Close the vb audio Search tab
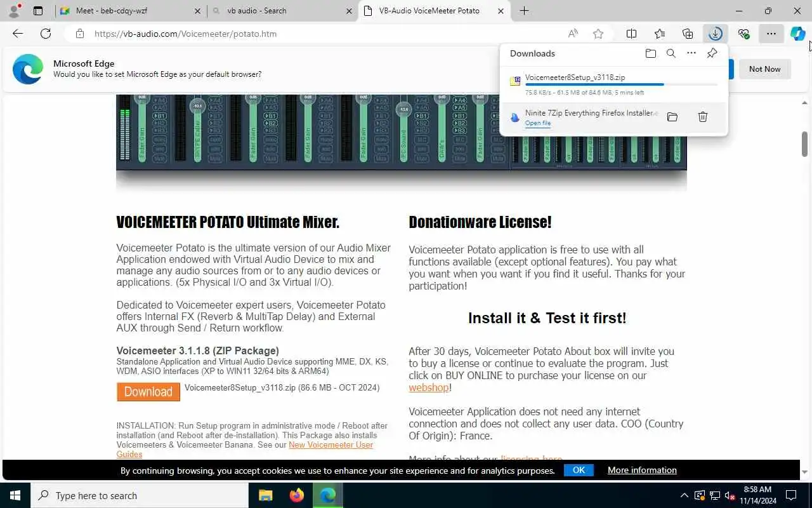 [x=349, y=11]
